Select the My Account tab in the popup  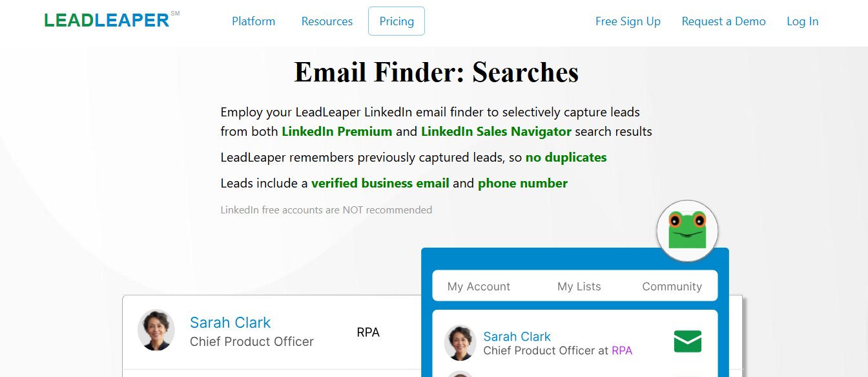[478, 286]
